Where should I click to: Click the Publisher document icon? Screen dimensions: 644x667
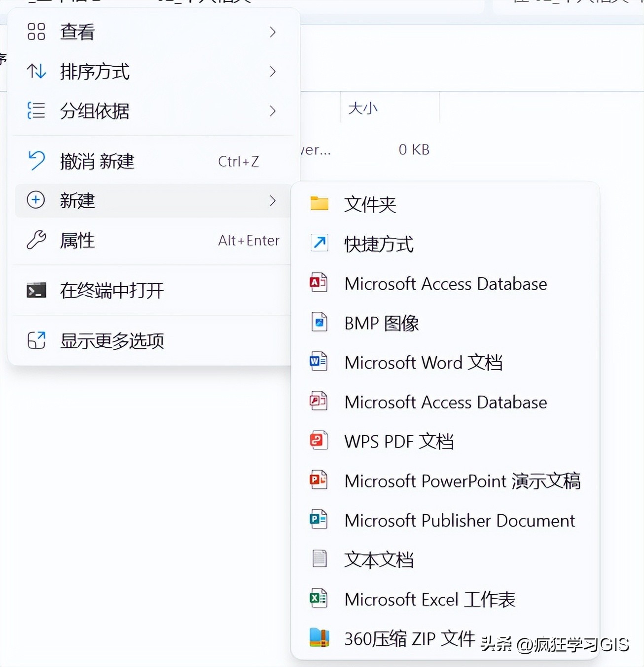click(x=319, y=519)
